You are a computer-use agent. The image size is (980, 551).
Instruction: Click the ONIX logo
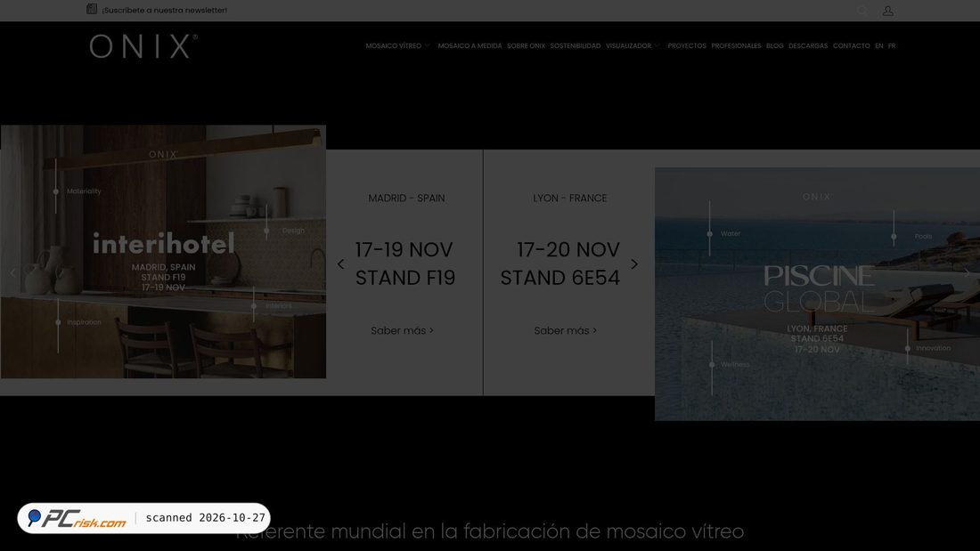pyautogui.click(x=143, y=46)
